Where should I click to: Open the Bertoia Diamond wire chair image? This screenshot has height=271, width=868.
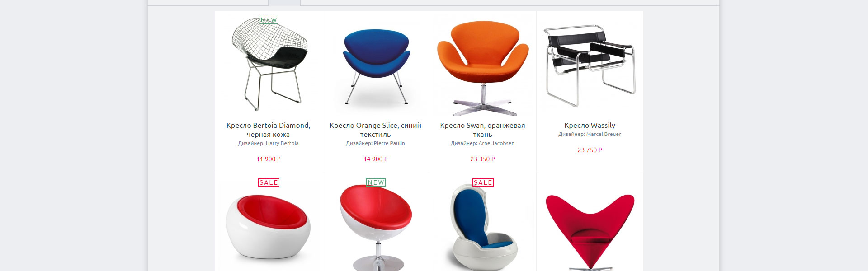coord(269,65)
